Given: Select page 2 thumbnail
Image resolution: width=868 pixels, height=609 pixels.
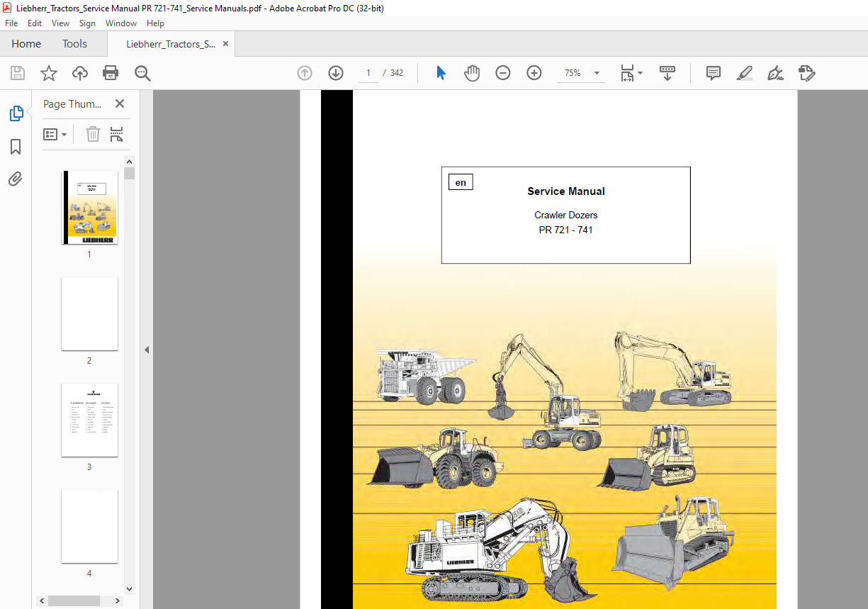Looking at the screenshot, I should pyautogui.click(x=89, y=313).
